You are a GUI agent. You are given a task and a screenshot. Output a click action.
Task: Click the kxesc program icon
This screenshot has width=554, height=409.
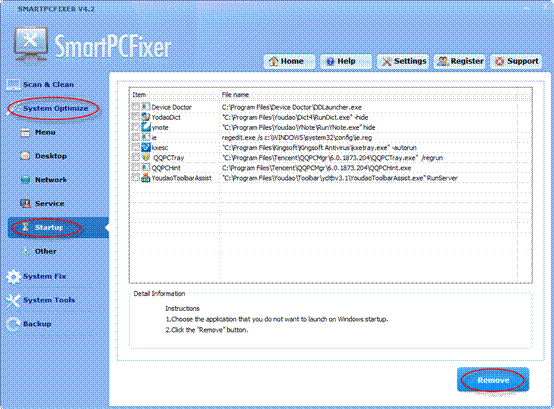tap(146, 147)
